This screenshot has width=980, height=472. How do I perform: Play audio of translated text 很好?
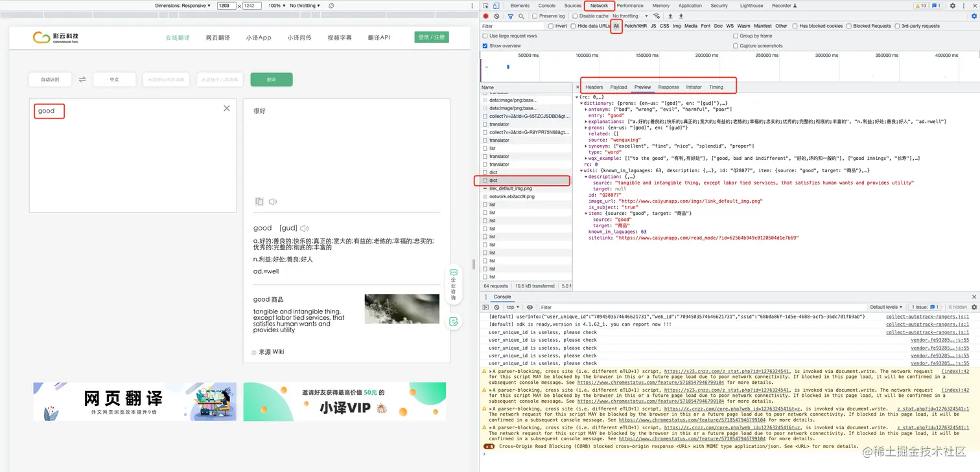(273, 201)
